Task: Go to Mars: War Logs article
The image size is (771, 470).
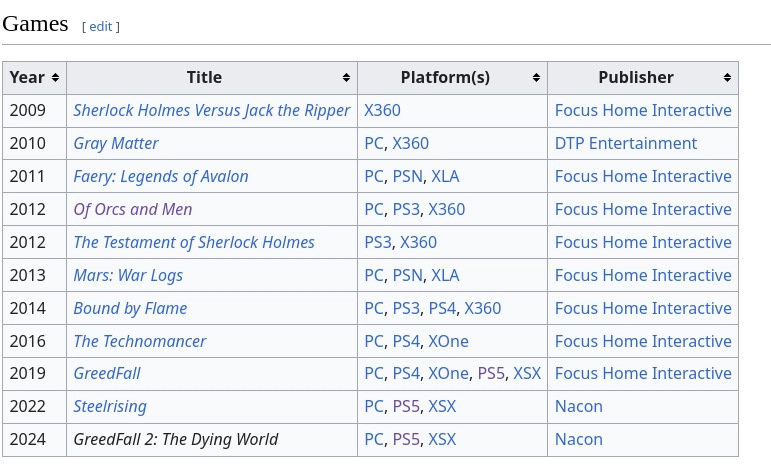Action: click(128, 275)
